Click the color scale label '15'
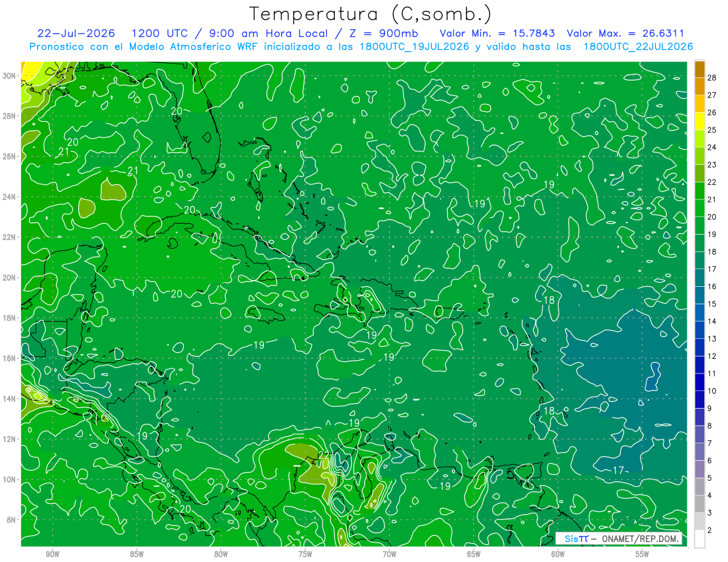This screenshot has width=728, height=562. click(x=712, y=304)
